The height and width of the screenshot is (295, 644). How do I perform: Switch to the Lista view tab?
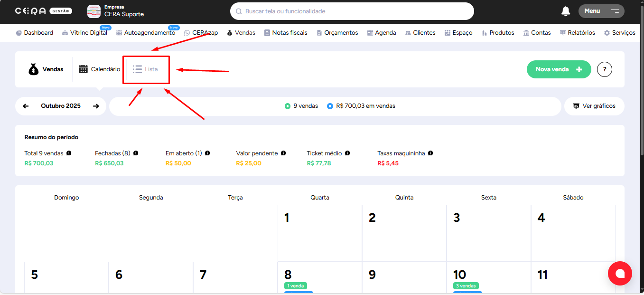click(x=146, y=69)
